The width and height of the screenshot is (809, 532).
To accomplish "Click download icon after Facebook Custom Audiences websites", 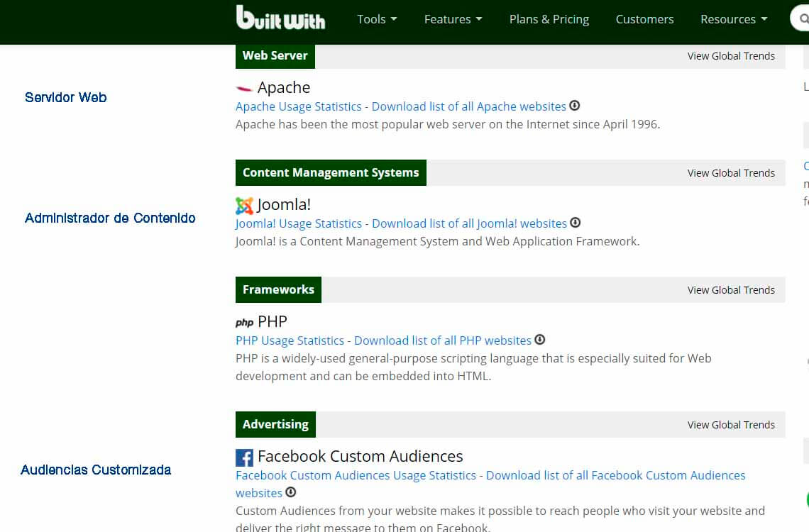I will (x=291, y=492).
